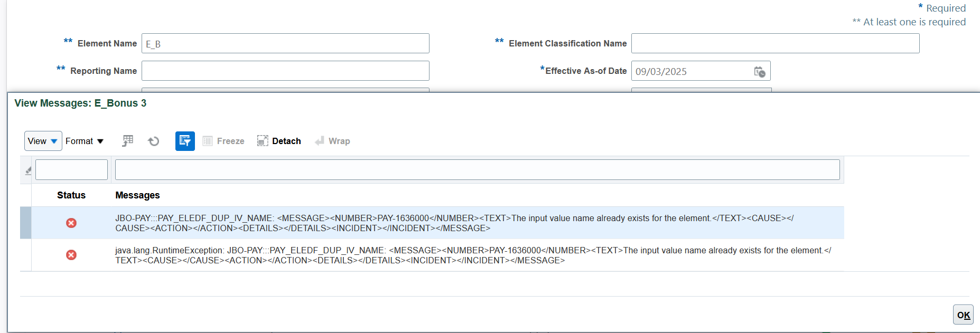
Task: Open the Effective As-of Date calendar picker
Action: click(760, 72)
